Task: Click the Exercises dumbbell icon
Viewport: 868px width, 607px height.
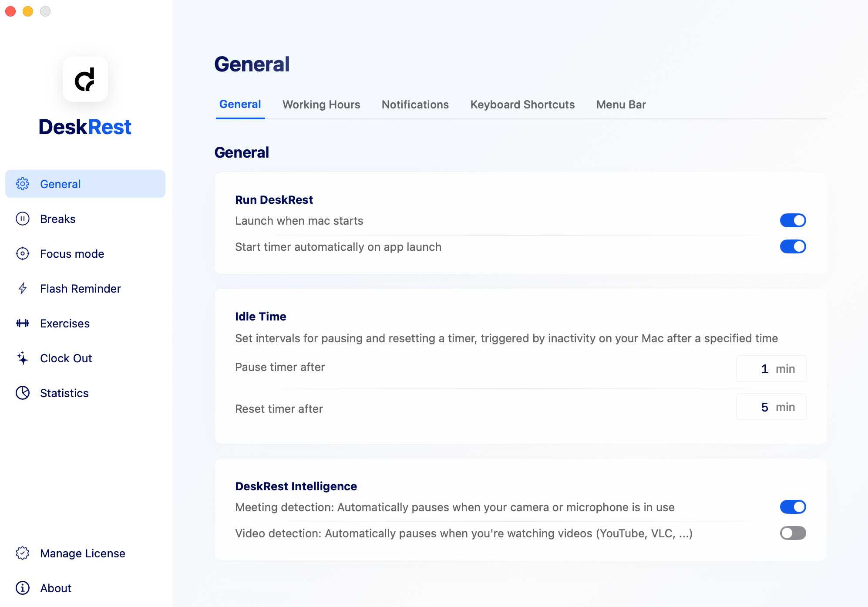Action: pos(23,323)
